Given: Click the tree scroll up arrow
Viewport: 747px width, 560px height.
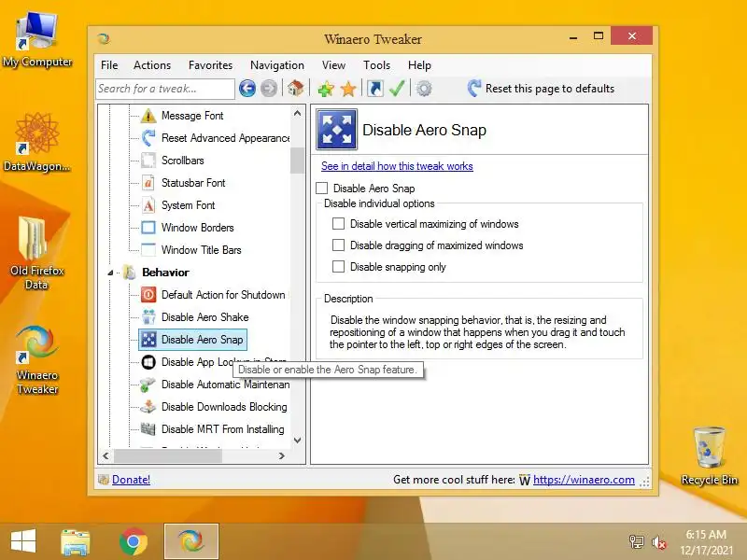Looking at the screenshot, I should tap(297, 113).
